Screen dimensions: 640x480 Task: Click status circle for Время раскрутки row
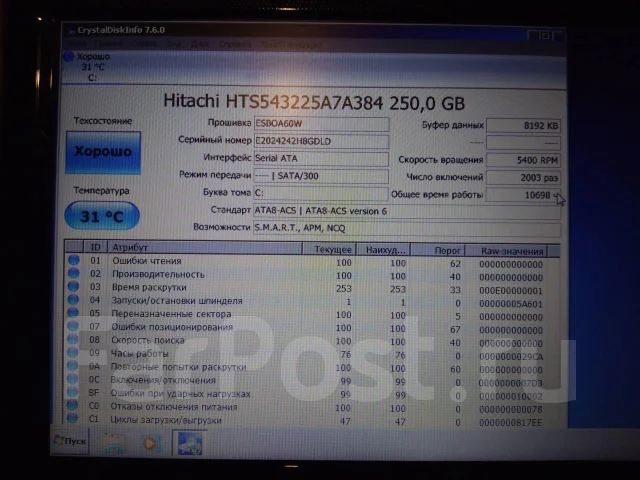pyautogui.click(x=73, y=286)
